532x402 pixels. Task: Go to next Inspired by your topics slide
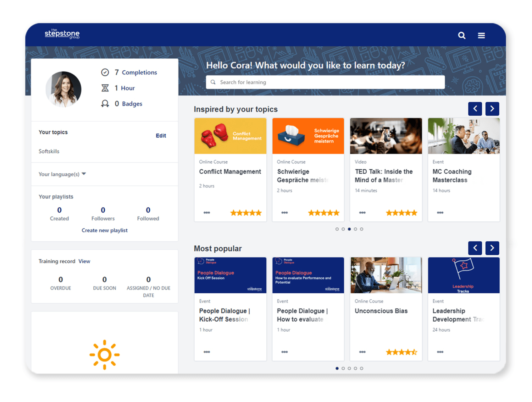tap(492, 109)
